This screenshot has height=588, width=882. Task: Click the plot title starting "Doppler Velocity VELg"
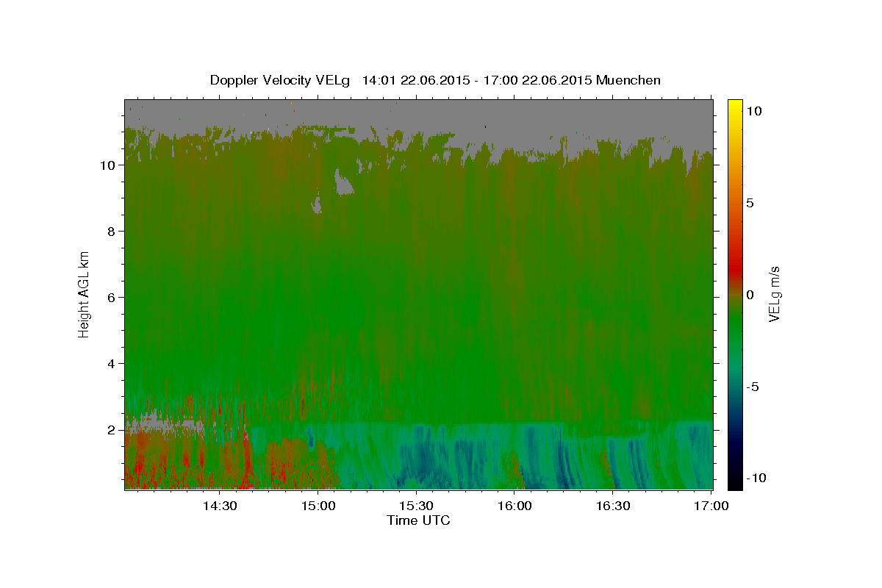pos(435,80)
